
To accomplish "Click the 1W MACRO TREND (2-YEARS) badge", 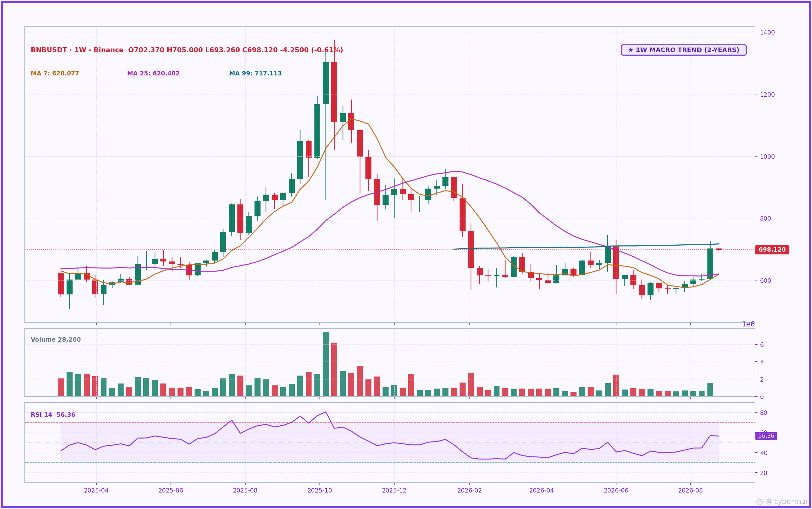I will [683, 50].
